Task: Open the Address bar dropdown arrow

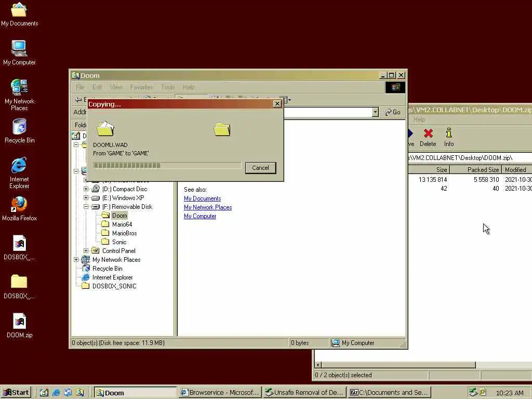Action: 375,112
